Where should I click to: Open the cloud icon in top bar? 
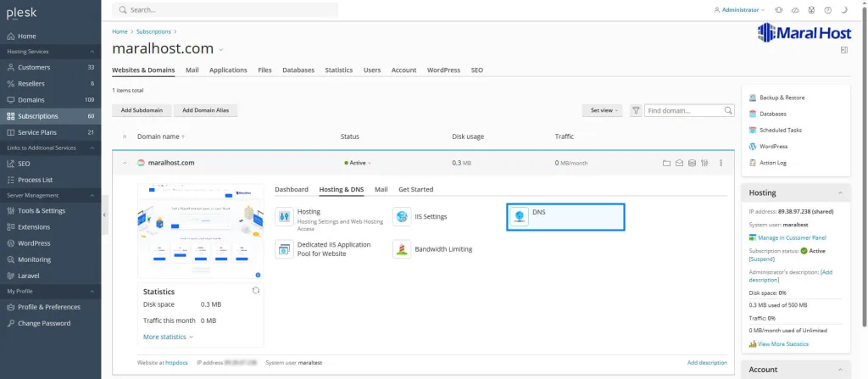[795, 10]
